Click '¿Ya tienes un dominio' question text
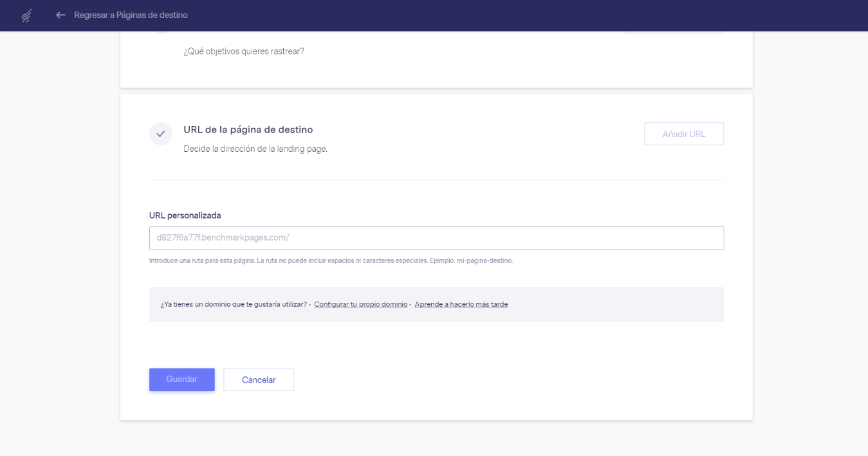This screenshot has width=868, height=456. 234,304
